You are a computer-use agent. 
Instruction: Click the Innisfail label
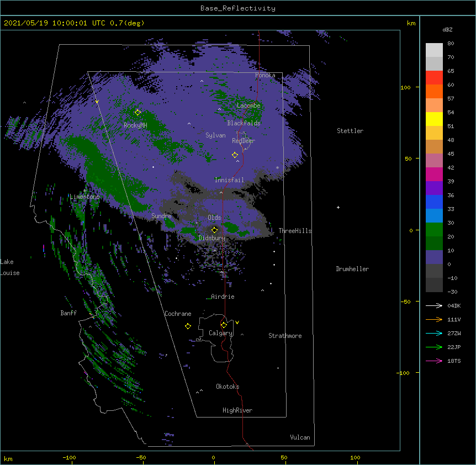click(x=229, y=180)
